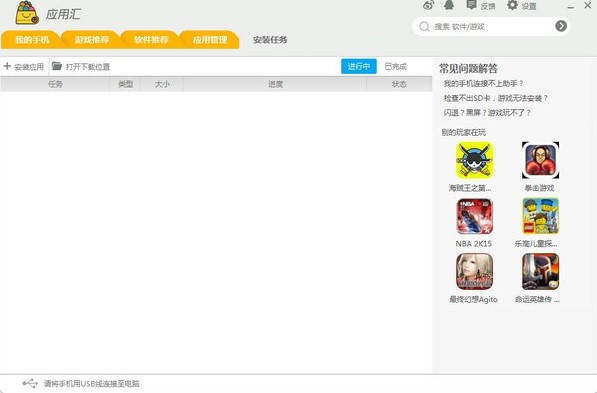Click the 别的玩家在玩 label
Screen dimensions: 597x393
[463, 132]
